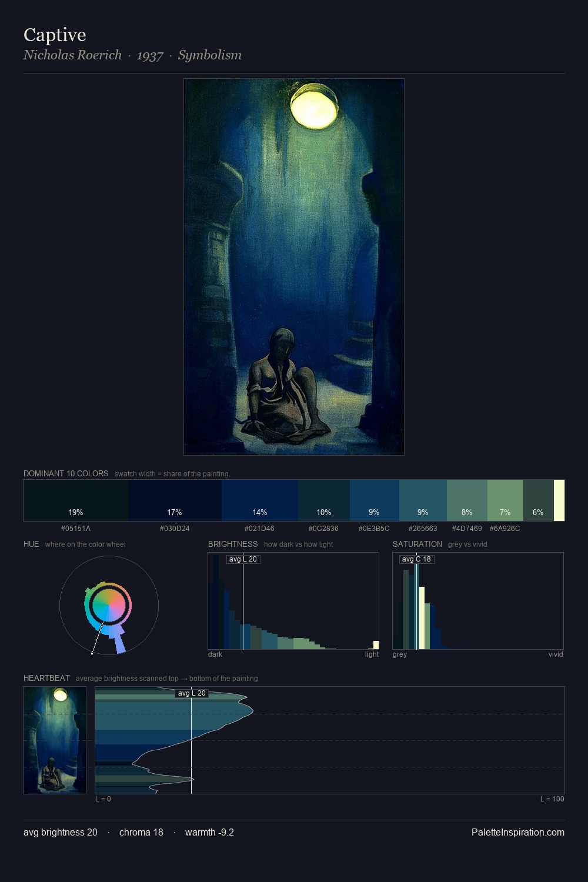588x882 pixels.
Task: Click "swatch width = share of the painting" caption
Action: click(172, 474)
